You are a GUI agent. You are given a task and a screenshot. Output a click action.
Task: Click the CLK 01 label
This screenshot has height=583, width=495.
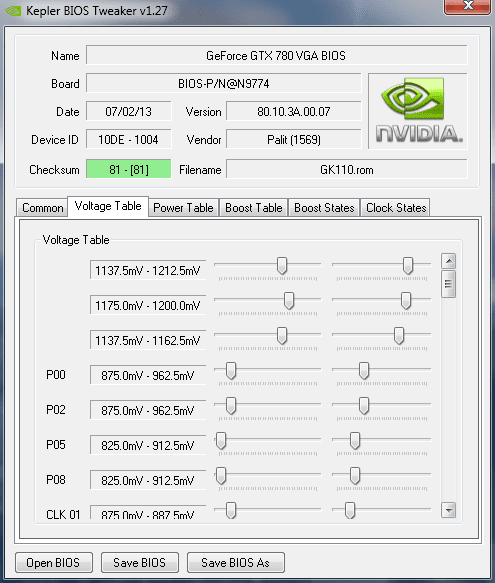63,514
